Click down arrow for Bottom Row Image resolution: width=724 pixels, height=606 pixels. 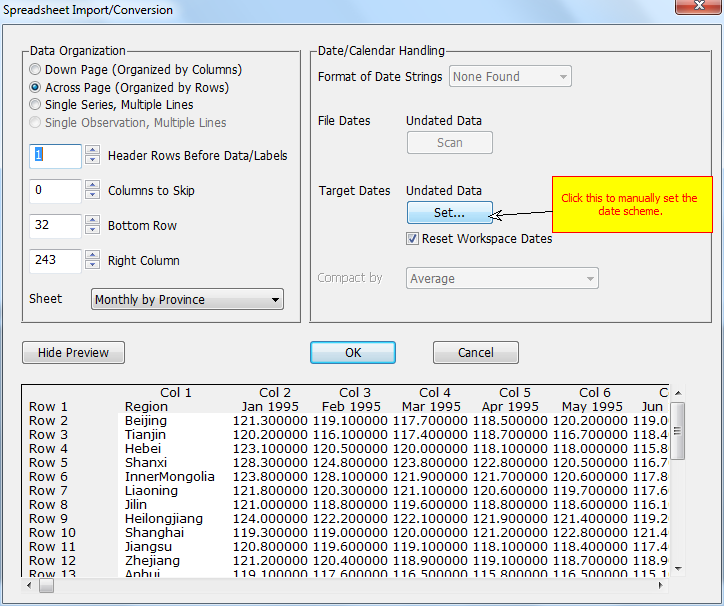coord(92,230)
